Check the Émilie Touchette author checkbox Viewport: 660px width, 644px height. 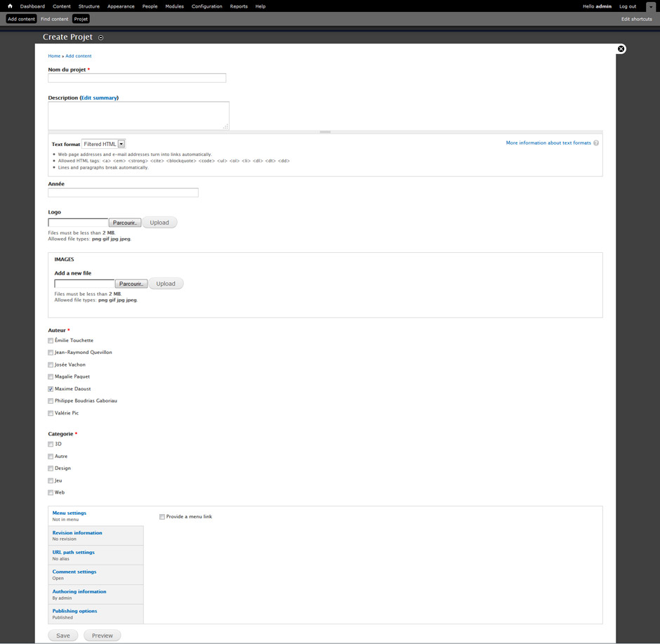click(x=51, y=341)
